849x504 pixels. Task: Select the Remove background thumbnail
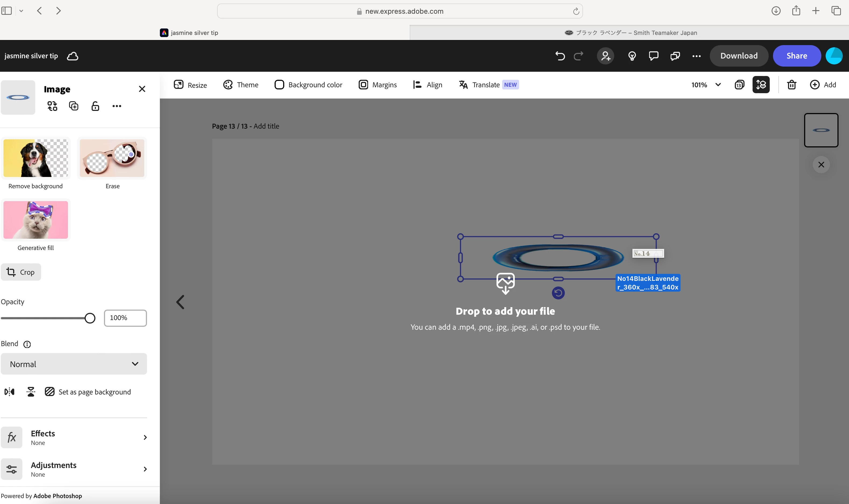point(36,158)
